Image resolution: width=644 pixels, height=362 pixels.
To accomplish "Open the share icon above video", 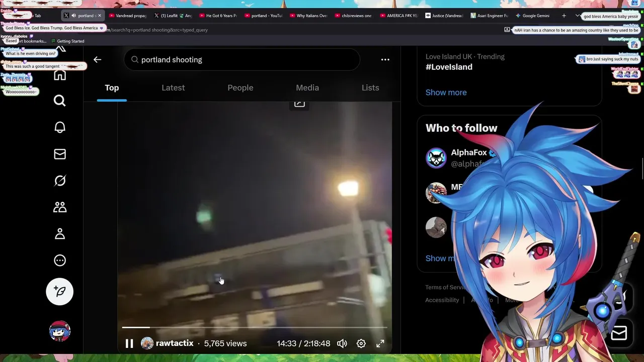I will (x=299, y=103).
